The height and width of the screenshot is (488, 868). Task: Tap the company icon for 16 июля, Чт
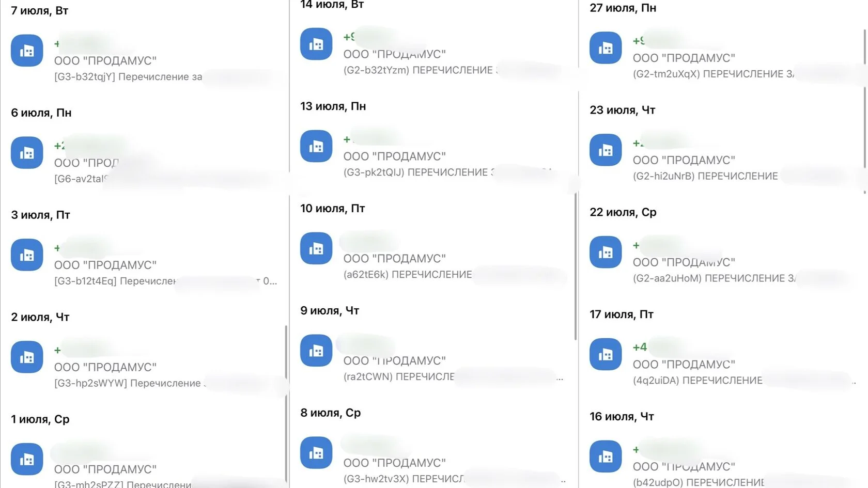coord(606,456)
